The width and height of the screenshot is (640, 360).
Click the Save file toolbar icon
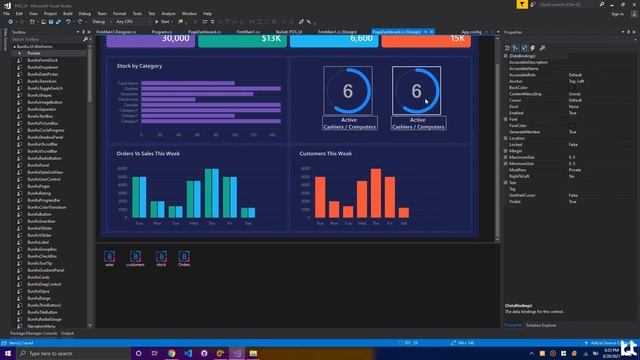(x=51, y=22)
